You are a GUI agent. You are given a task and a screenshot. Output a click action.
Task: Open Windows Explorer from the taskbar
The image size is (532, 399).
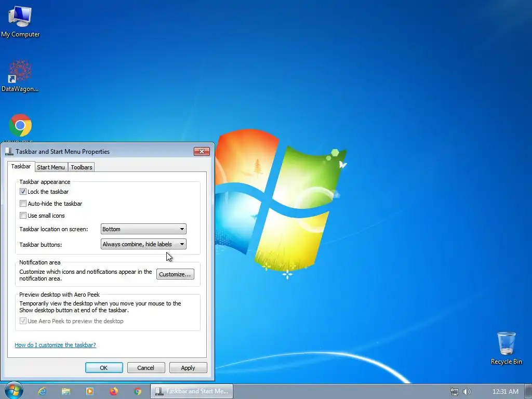[66, 391]
